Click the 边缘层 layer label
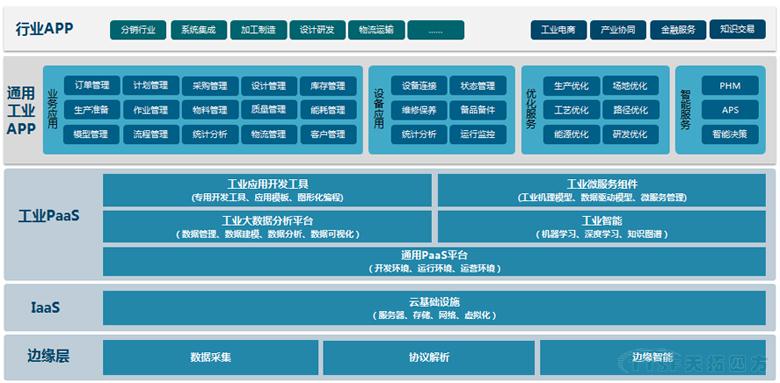Screen dimensions: 780x383 pos(48,356)
